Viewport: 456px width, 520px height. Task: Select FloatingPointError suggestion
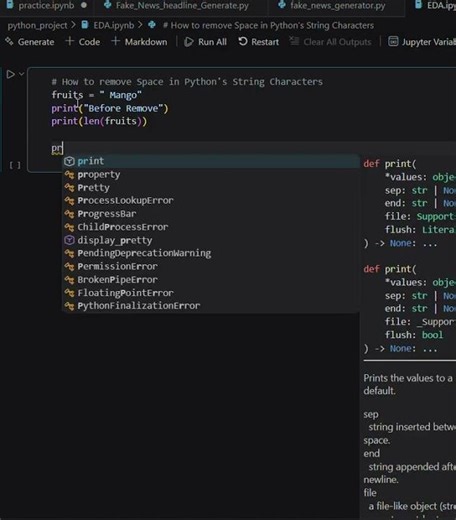pos(211,293)
